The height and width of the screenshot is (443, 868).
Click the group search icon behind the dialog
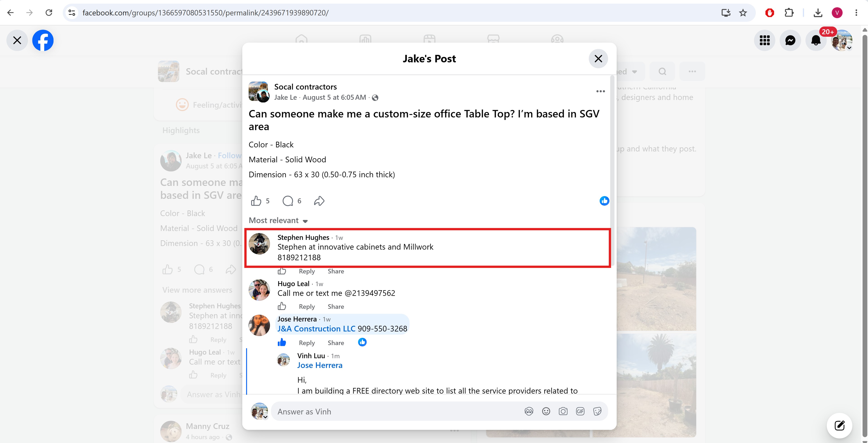point(662,71)
